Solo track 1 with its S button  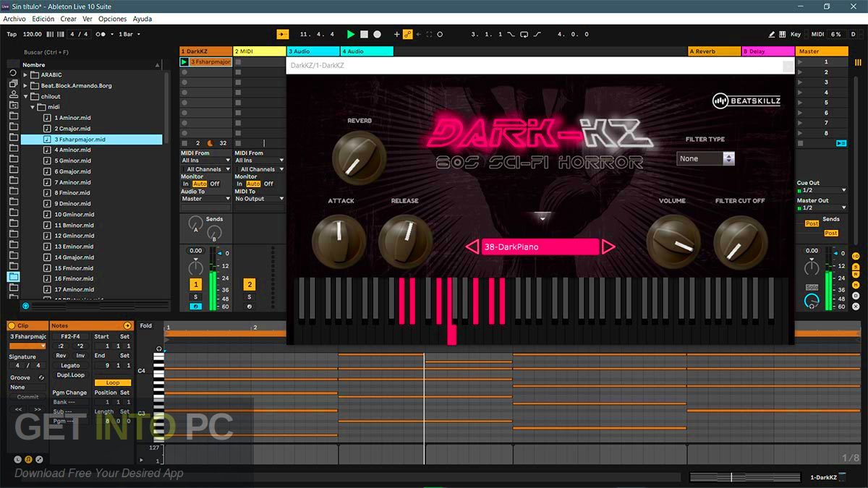(x=195, y=297)
